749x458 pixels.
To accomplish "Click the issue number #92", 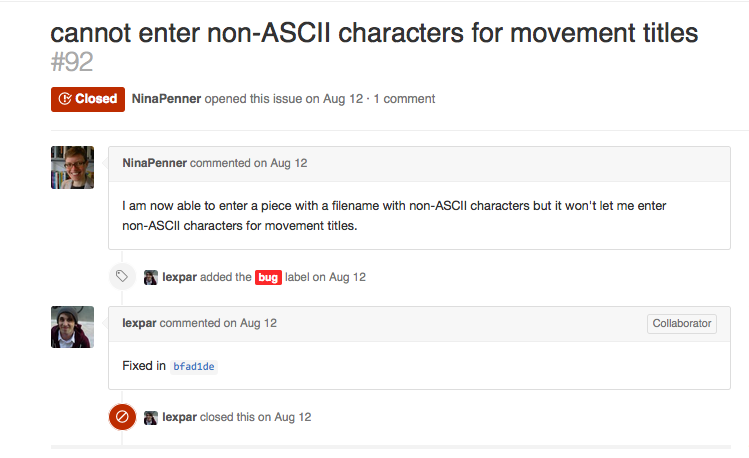I will [72, 62].
